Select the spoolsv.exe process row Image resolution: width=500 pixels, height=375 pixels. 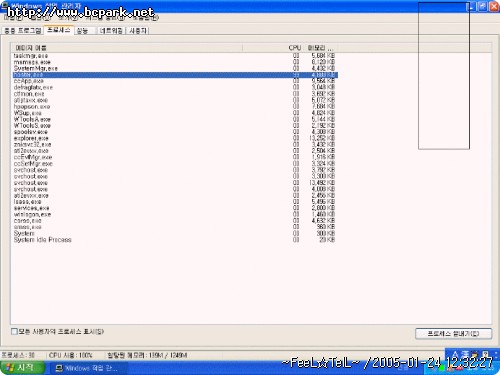click(175, 132)
